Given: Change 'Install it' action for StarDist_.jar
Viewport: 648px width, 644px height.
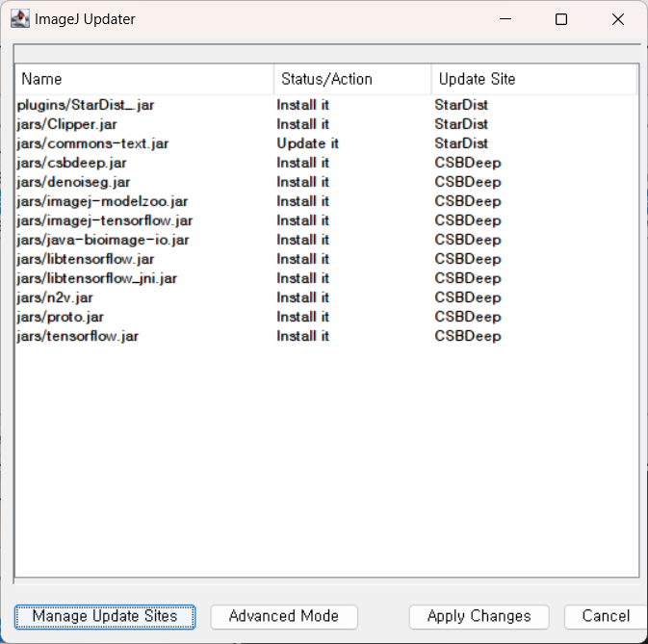Looking at the screenshot, I should pos(302,105).
